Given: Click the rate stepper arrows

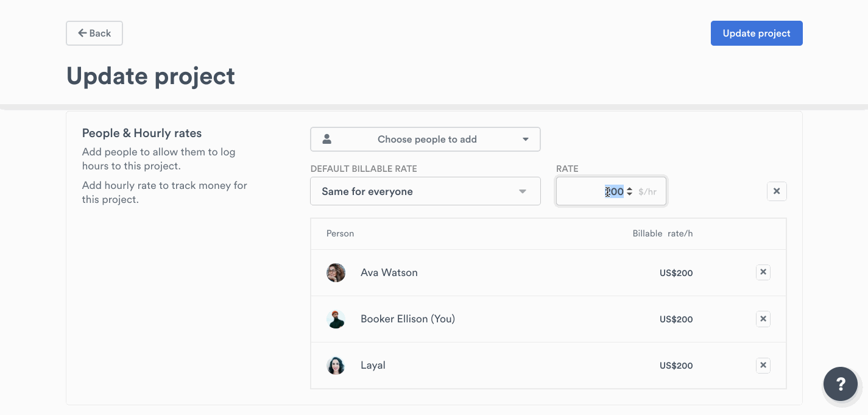Looking at the screenshot, I should click(630, 191).
